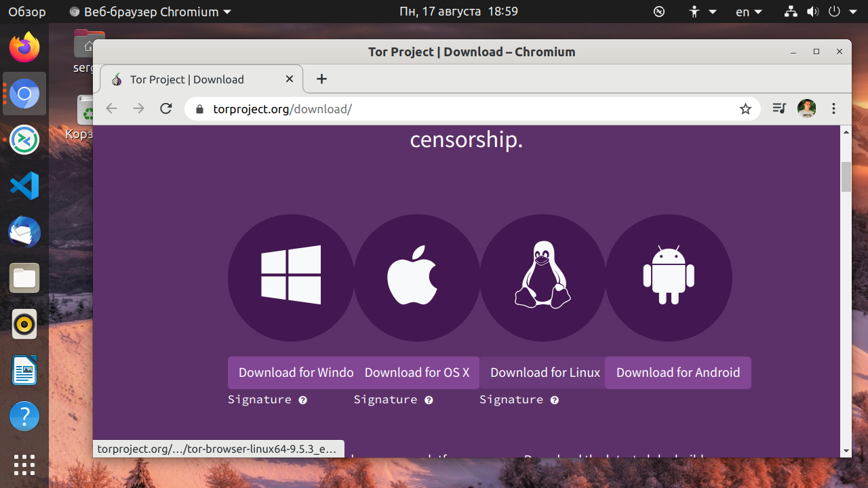This screenshot has height=488, width=868.
Task: Open the Files manager from the dock
Action: (24, 278)
